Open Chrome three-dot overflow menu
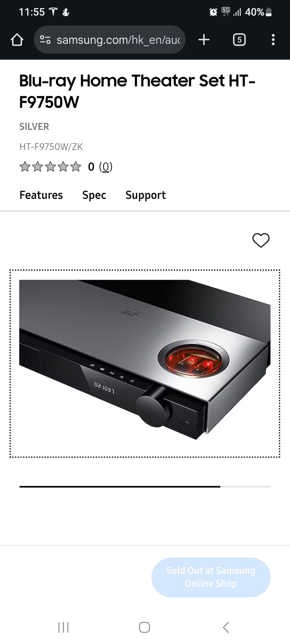Viewport: 290px width, 644px height. [273, 40]
